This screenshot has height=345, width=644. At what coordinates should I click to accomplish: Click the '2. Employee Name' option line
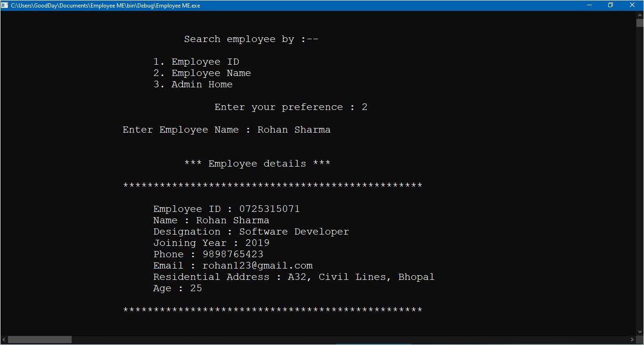[x=202, y=73]
